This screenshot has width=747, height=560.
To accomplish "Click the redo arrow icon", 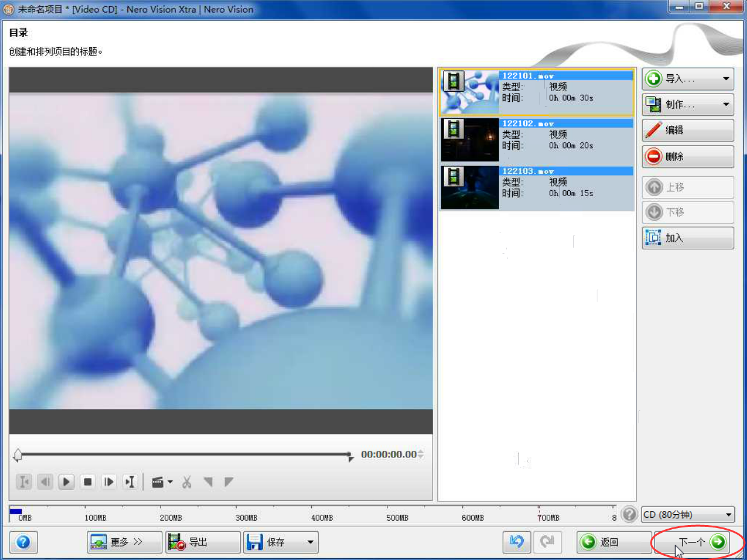I will 547,542.
